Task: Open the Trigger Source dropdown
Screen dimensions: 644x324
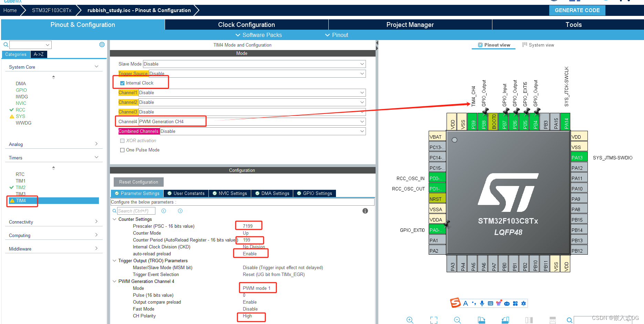Action: pos(257,73)
